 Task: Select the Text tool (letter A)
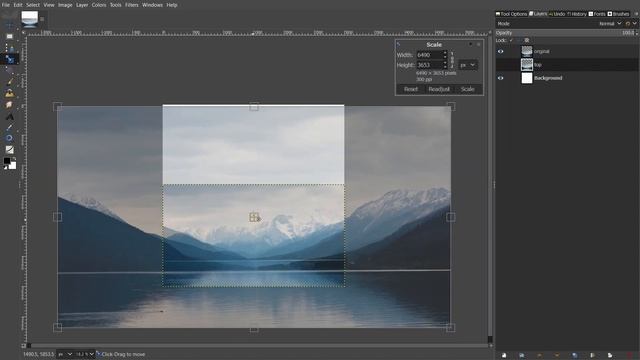click(x=9, y=117)
